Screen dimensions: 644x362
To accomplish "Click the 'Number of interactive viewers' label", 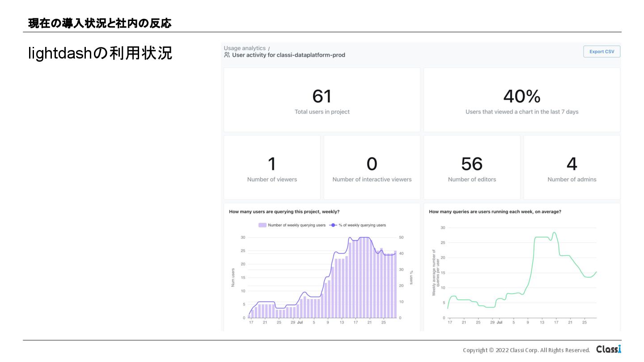I will [x=372, y=179].
